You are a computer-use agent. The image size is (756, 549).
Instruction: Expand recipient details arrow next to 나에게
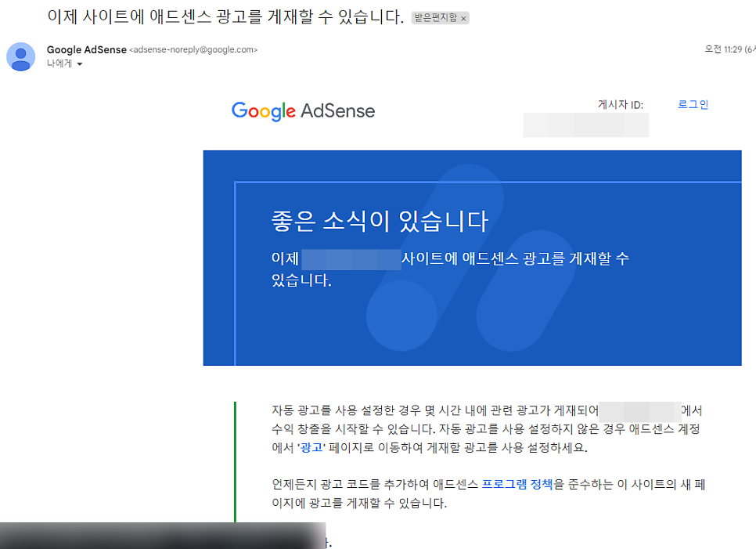tap(80, 63)
